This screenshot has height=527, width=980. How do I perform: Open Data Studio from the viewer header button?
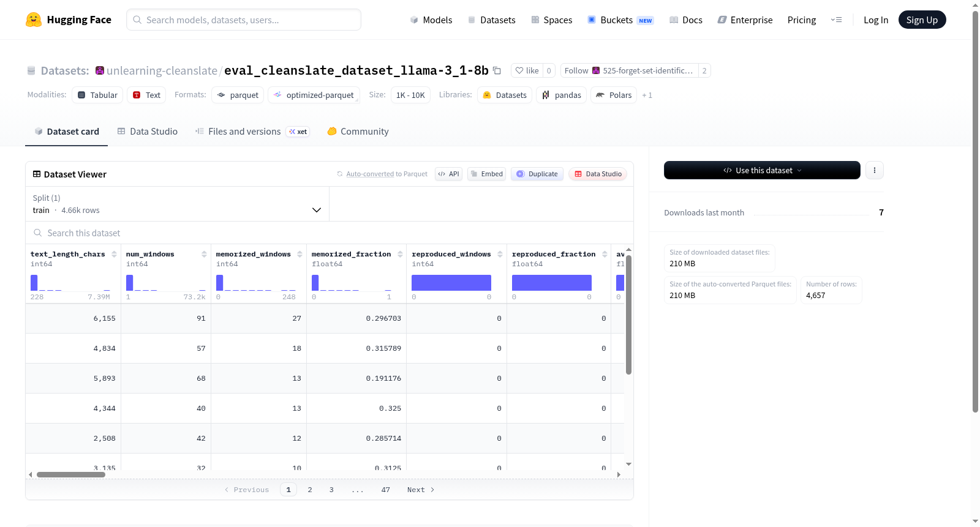tap(598, 174)
